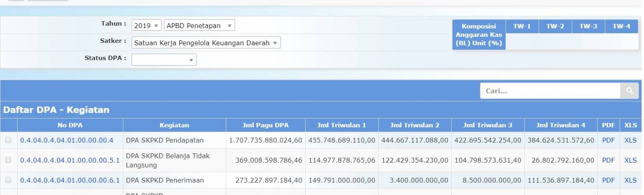The image size is (644, 195).
Task: Select the cell 104.798.573.631,40
Action: click(488, 160)
